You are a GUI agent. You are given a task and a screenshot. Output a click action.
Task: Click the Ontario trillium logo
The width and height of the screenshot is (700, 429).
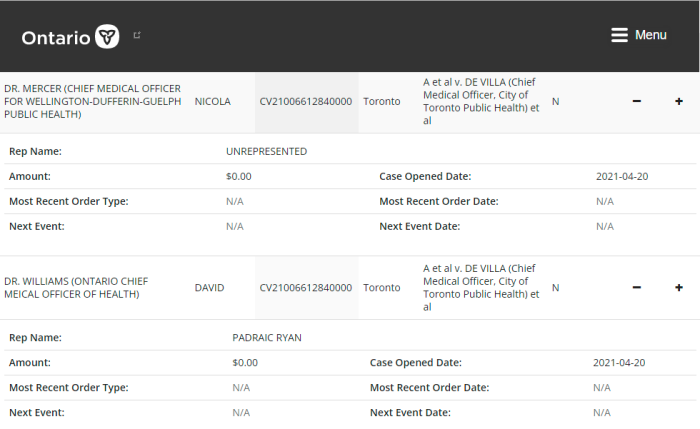tap(107, 37)
